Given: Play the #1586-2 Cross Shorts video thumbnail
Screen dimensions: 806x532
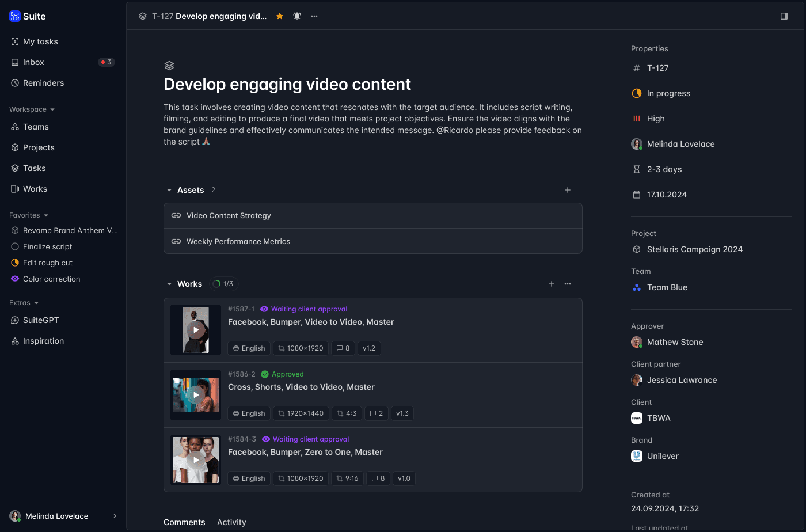Looking at the screenshot, I should pyautogui.click(x=196, y=395).
